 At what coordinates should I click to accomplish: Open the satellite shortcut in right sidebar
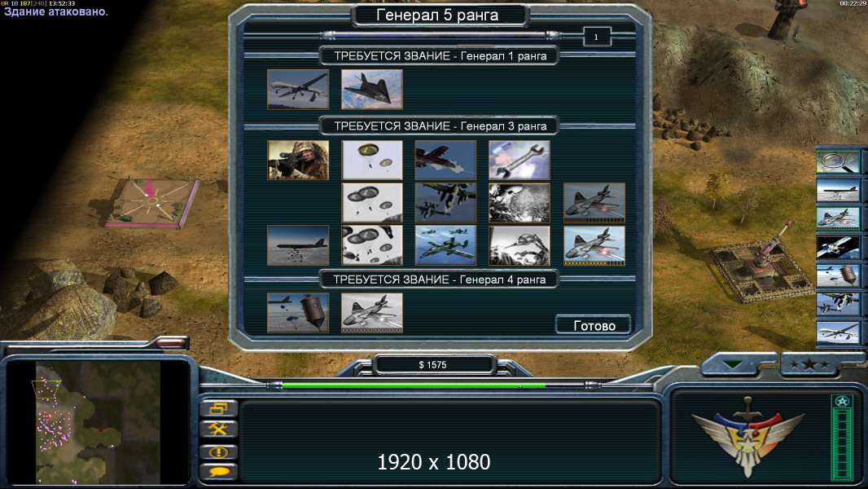[838, 248]
